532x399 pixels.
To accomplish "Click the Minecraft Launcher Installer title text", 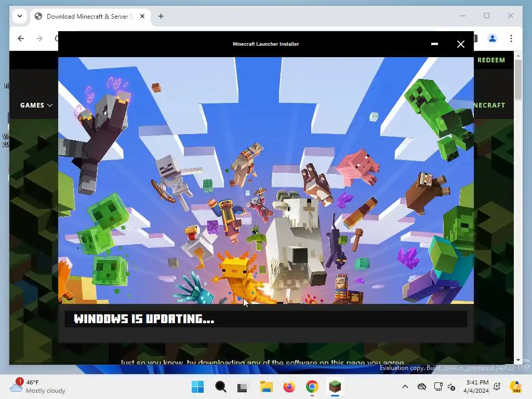I will pyautogui.click(x=265, y=44).
